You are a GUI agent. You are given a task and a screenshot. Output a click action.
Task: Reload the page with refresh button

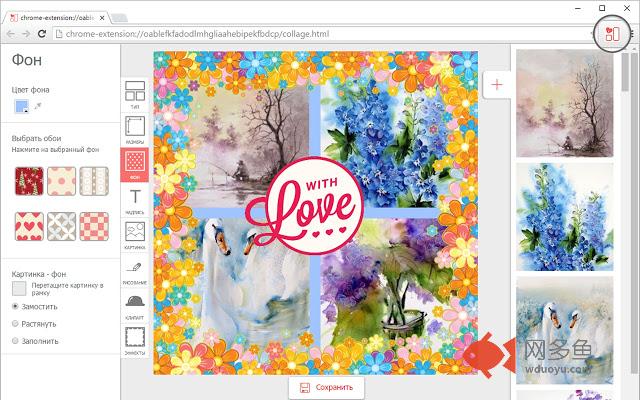[x=42, y=34]
